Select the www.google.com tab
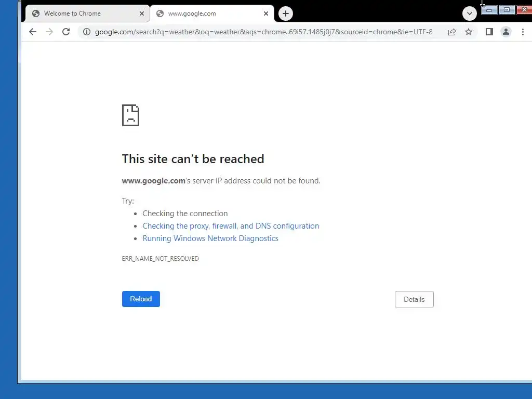This screenshot has height=399, width=532. point(212,14)
